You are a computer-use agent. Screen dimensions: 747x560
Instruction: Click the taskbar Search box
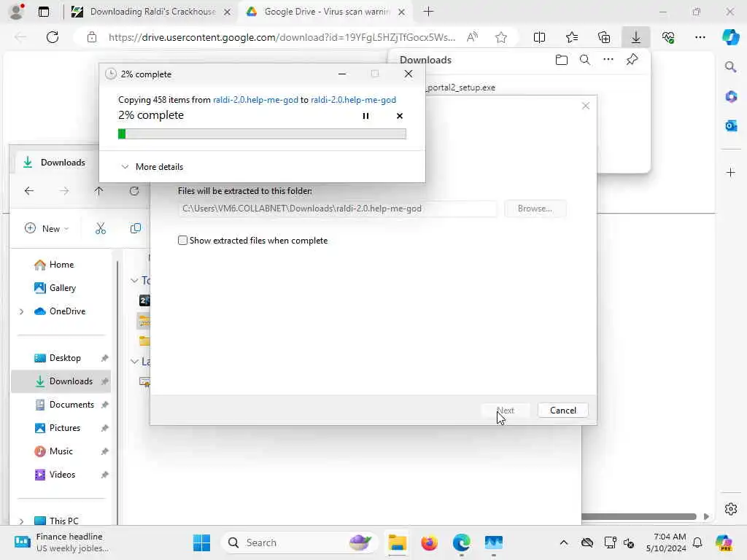click(x=299, y=542)
